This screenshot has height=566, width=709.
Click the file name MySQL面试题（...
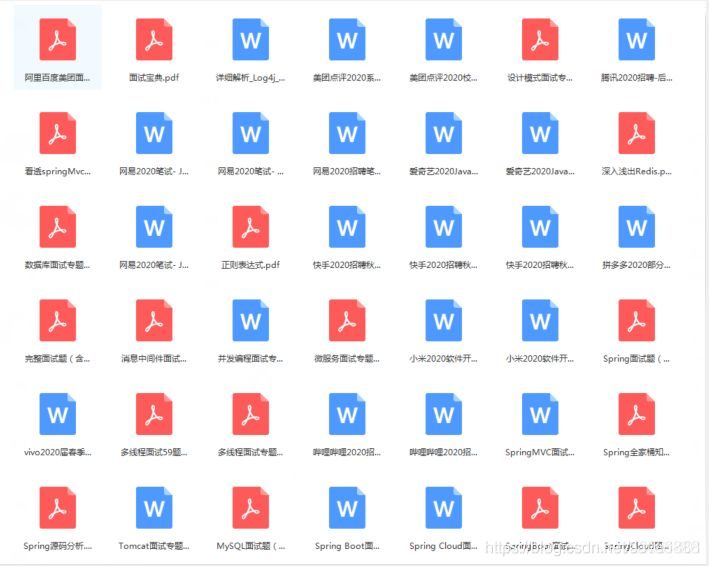point(251,546)
